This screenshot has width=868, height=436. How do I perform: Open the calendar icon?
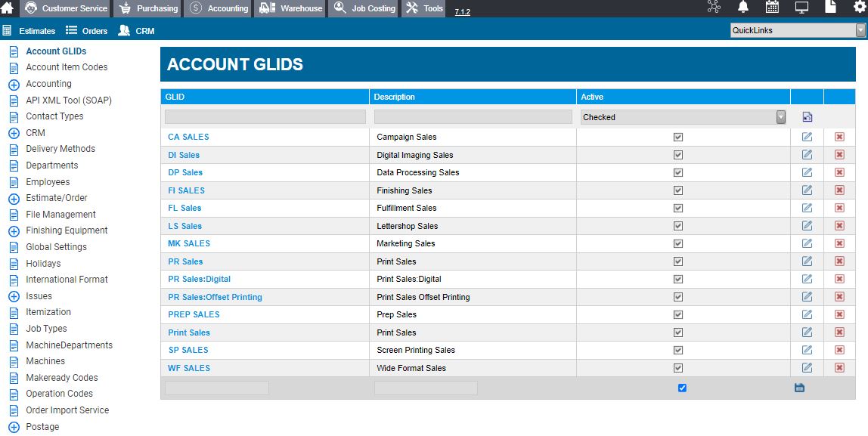coord(772,8)
